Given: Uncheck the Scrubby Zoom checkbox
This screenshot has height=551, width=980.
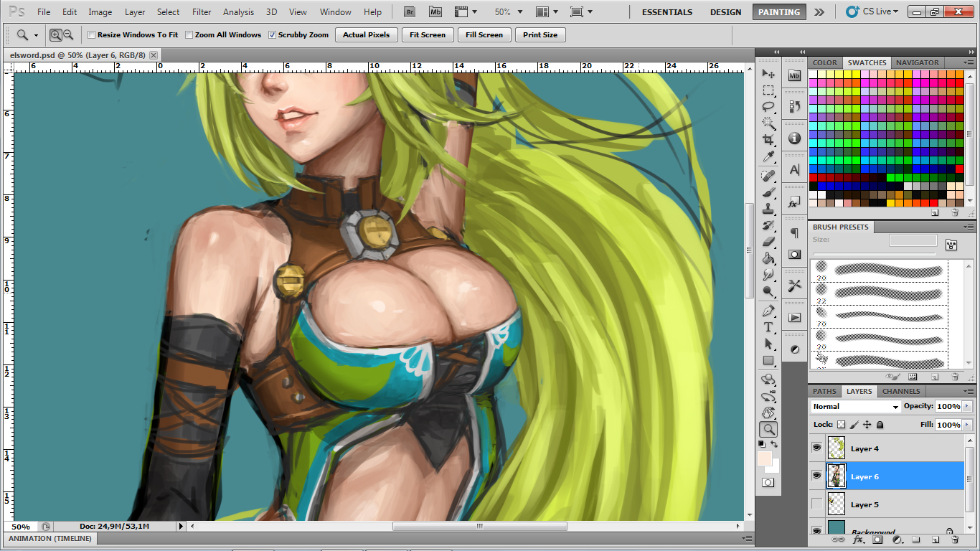Looking at the screenshot, I should (x=272, y=34).
